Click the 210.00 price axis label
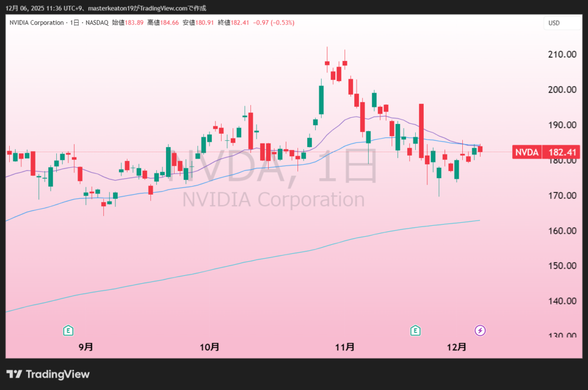 pos(562,55)
